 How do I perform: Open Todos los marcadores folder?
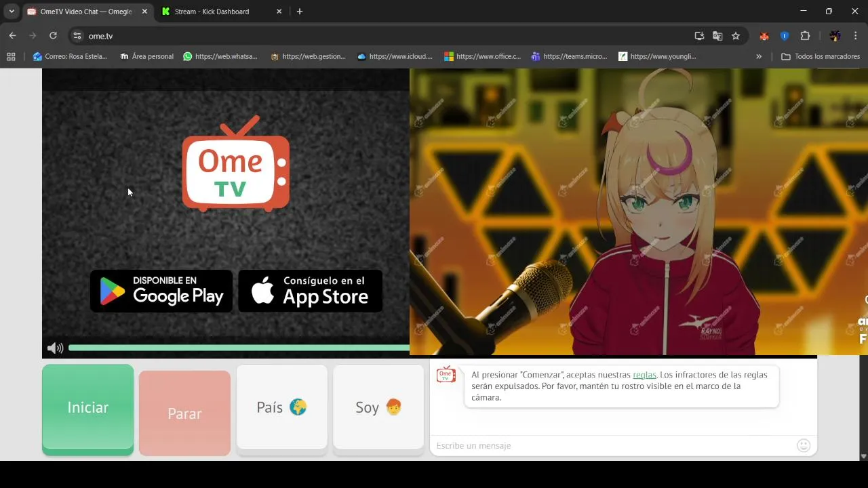point(821,56)
